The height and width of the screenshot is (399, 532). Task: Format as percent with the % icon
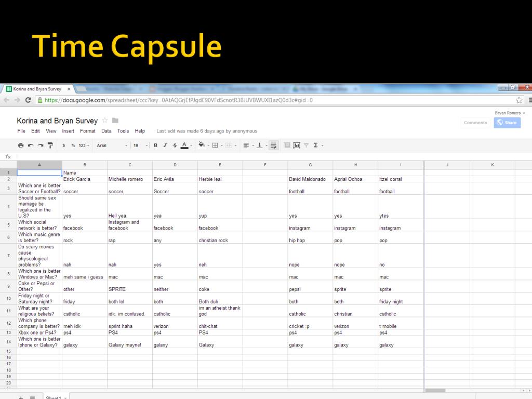click(73, 145)
